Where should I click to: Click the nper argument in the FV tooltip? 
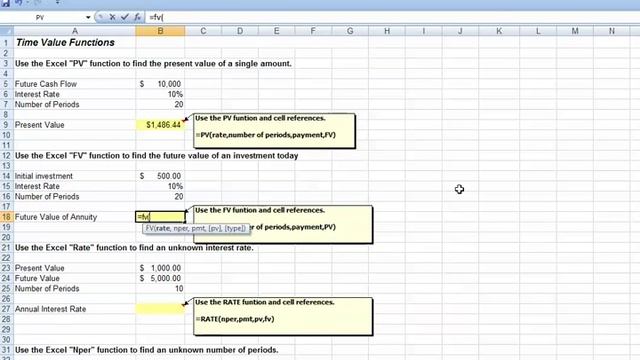[181, 228]
